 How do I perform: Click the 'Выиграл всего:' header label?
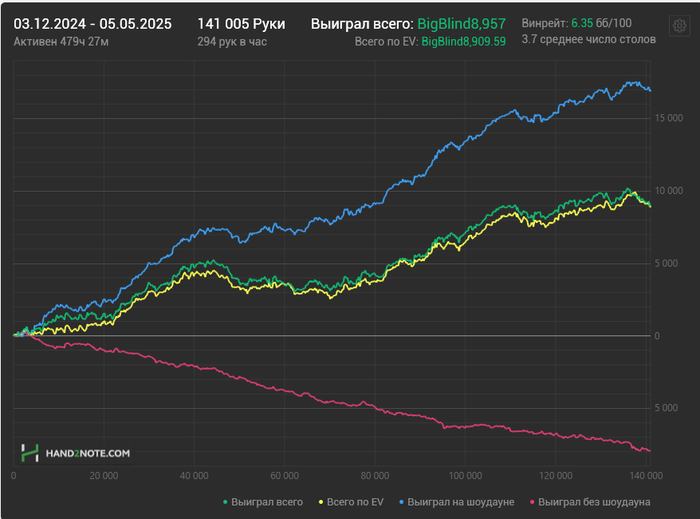click(x=362, y=24)
